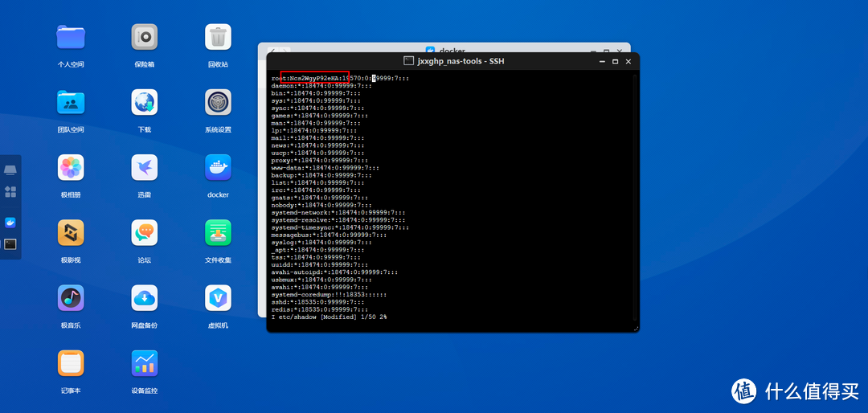Open the 网盘备份 cloud backup app
868x413 pixels.
point(145,298)
